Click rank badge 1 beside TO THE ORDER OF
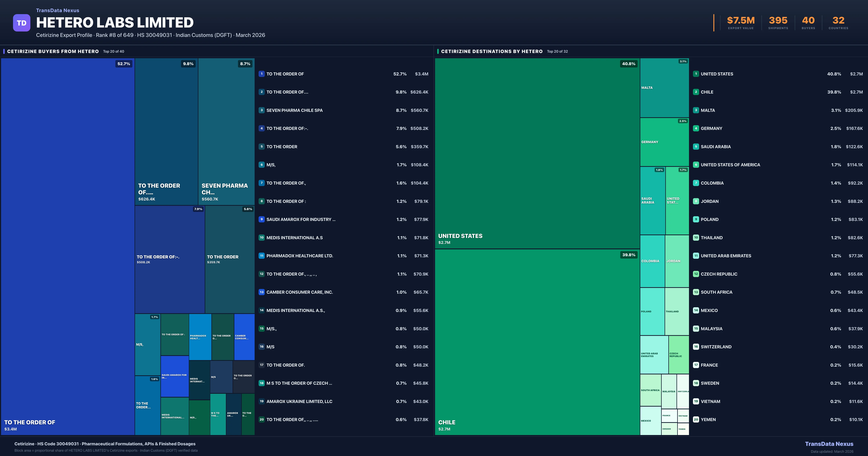This screenshot has height=456, width=868. (x=261, y=74)
